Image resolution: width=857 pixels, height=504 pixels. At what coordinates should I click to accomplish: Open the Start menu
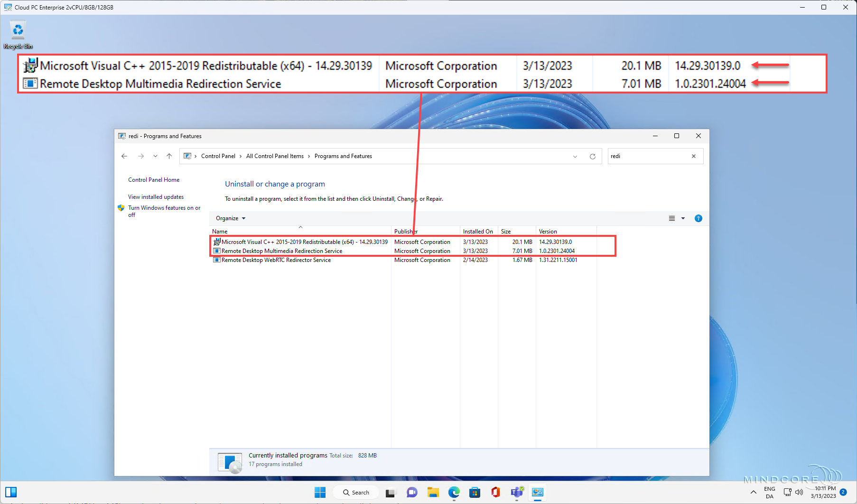click(x=320, y=493)
